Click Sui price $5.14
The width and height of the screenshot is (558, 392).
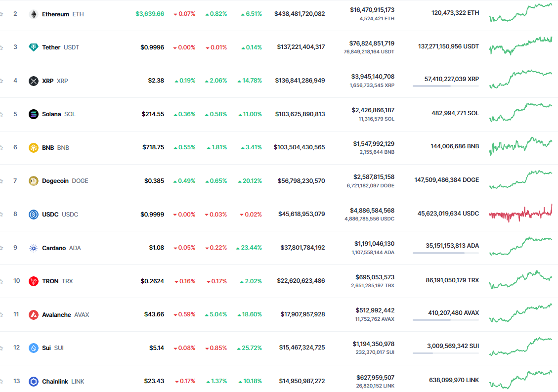tap(157, 348)
